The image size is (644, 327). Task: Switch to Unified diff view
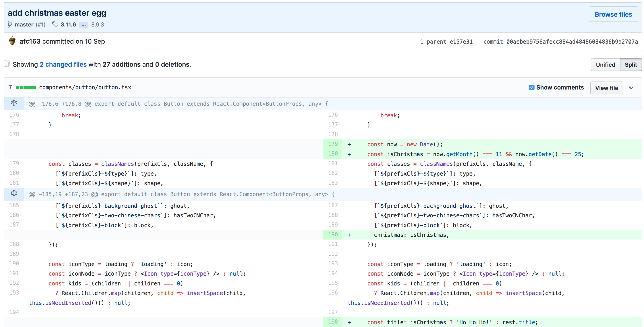[x=605, y=65]
